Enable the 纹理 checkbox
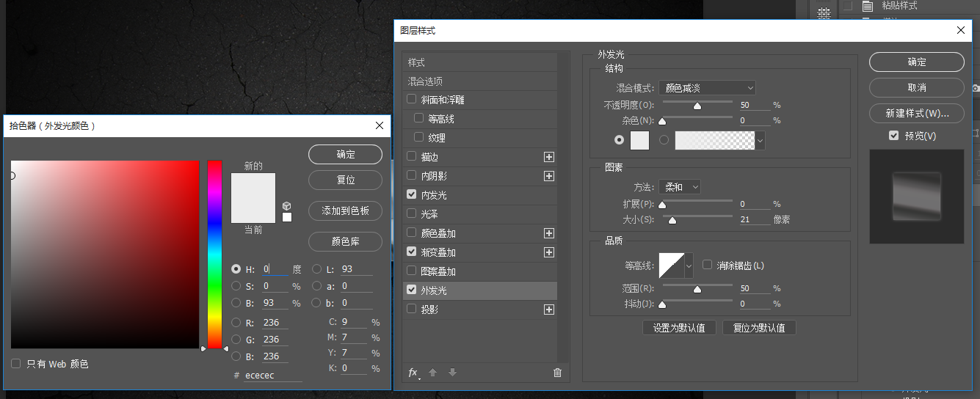This screenshot has width=980, height=399. [x=419, y=137]
